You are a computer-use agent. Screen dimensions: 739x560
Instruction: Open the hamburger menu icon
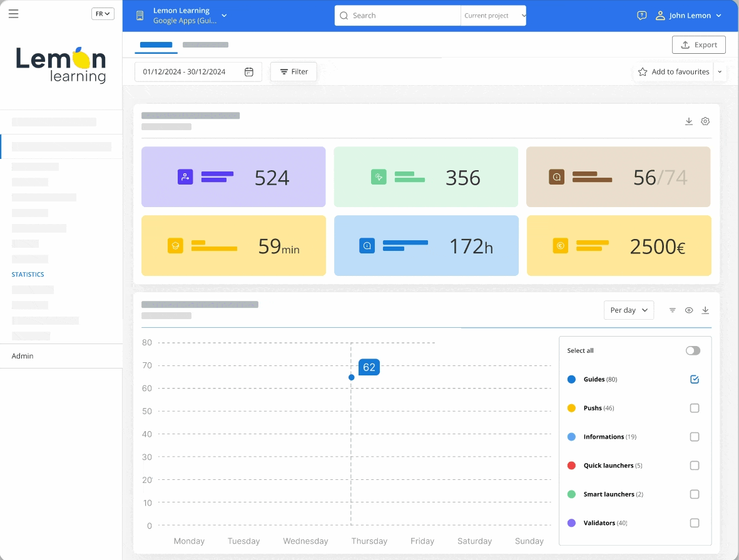(x=14, y=14)
